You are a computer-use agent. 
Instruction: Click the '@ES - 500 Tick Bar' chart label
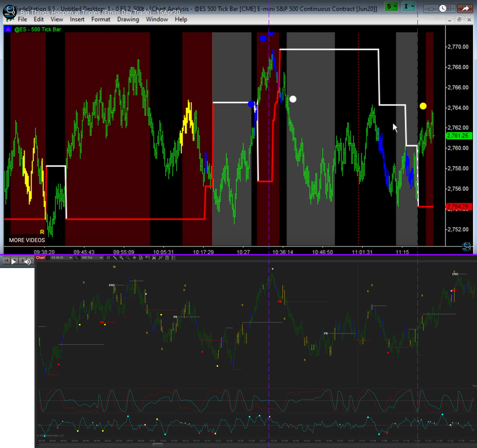pyautogui.click(x=38, y=29)
